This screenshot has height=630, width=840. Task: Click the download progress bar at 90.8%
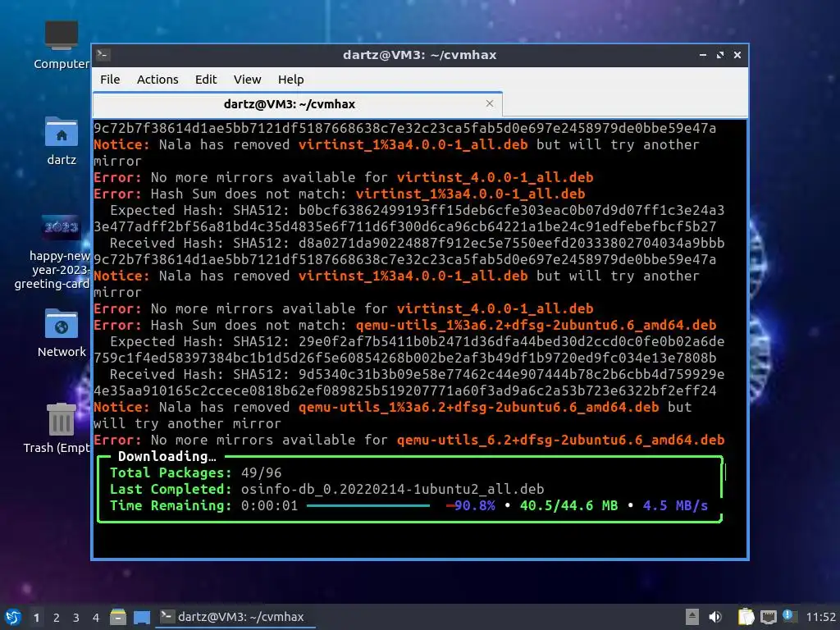click(x=381, y=505)
